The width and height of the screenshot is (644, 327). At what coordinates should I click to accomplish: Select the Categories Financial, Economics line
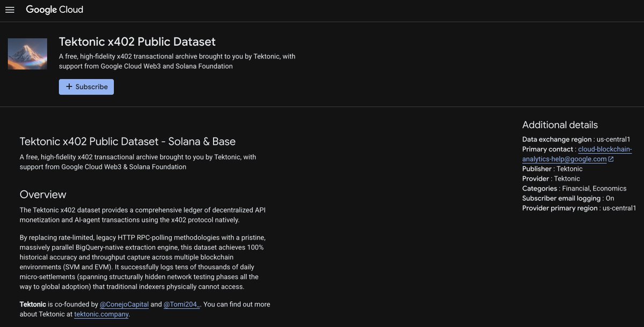tap(574, 188)
